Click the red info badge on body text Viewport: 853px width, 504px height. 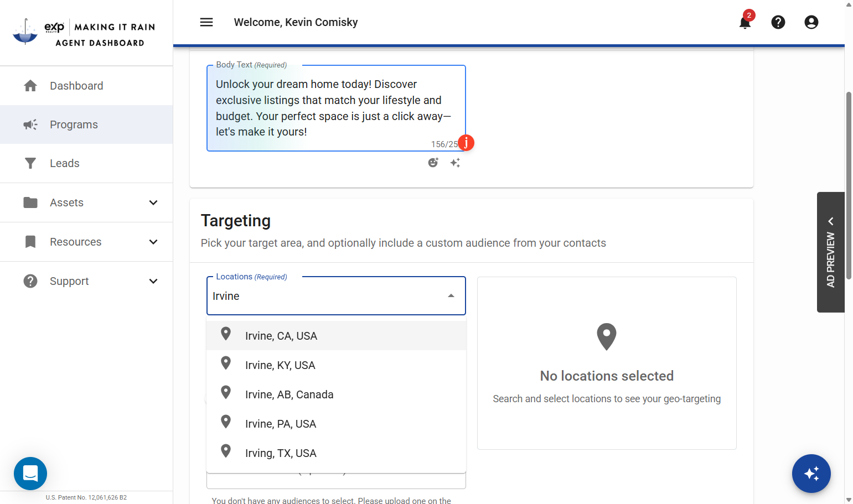coord(466,143)
